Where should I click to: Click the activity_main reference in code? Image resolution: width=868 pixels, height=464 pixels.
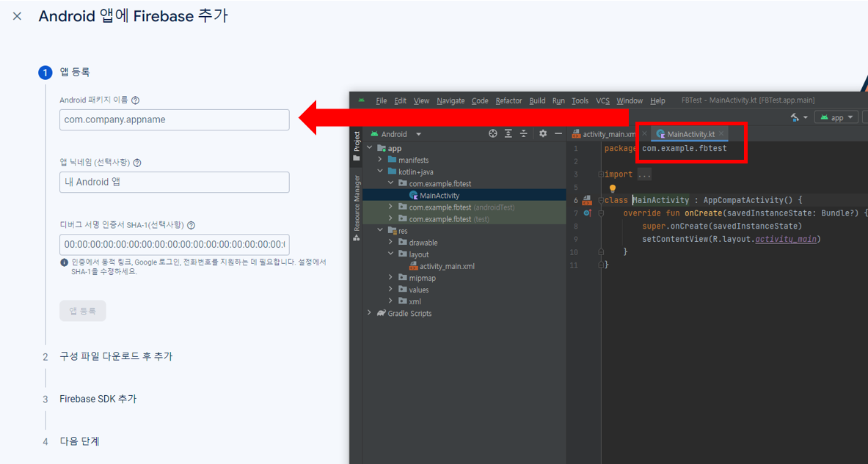pyautogui.click(x=786, y=239)
